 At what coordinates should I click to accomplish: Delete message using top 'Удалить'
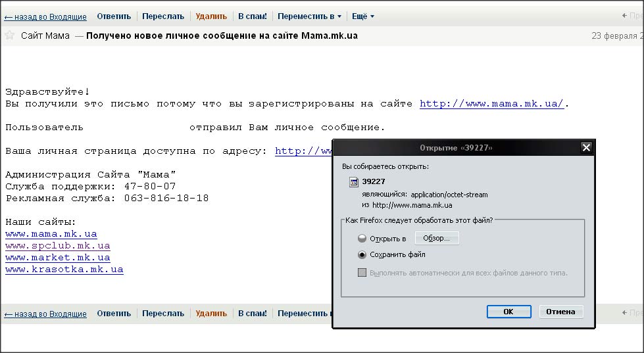(211, 16)
